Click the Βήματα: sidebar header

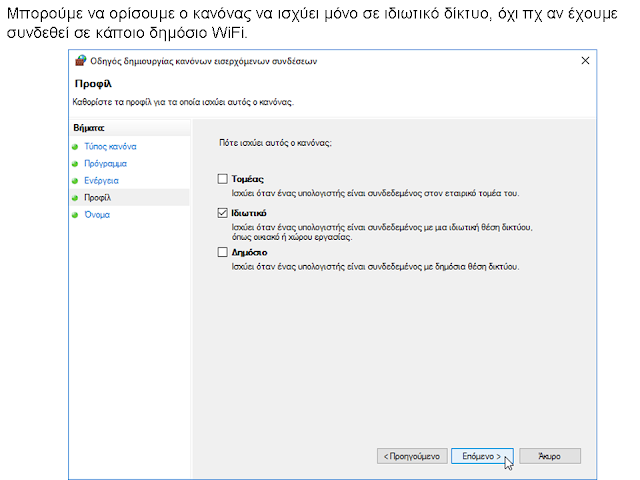[89, 128]
